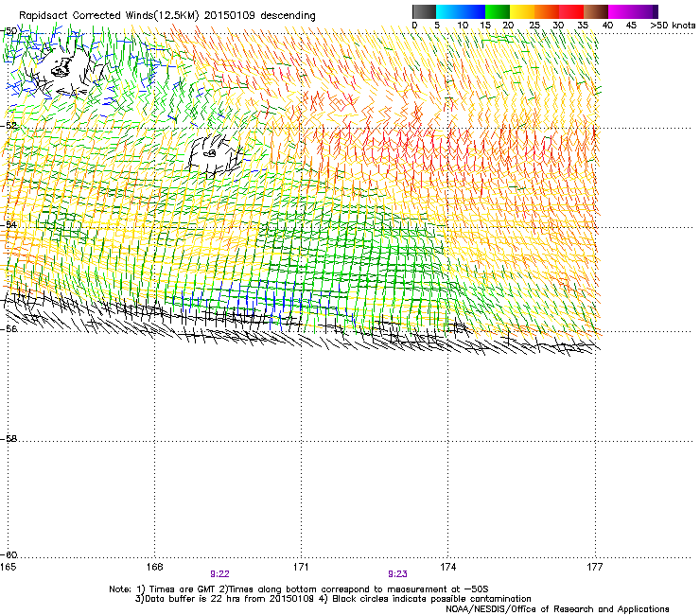Click the purple 9:22 swath time label

219,574
